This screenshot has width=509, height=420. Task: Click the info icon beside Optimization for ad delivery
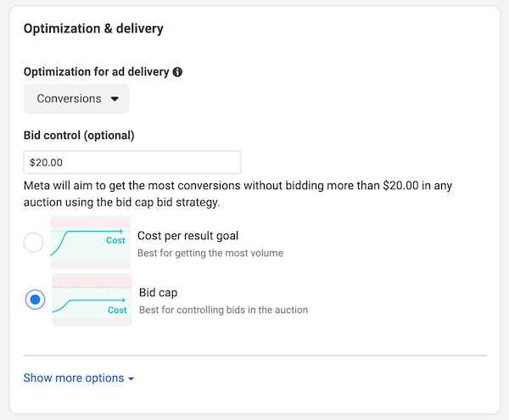(x=177, y=73)
